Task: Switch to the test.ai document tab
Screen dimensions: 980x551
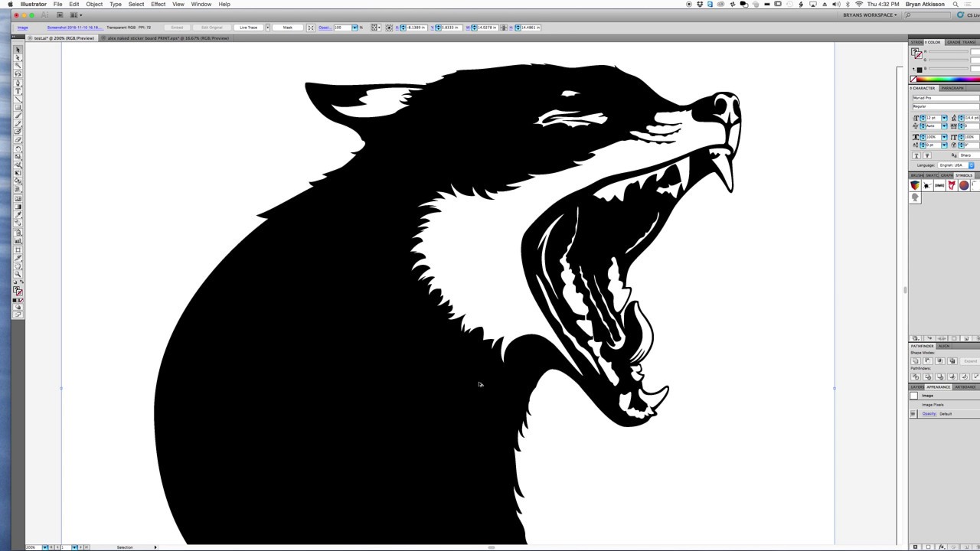Action: [x=64, y=38]
